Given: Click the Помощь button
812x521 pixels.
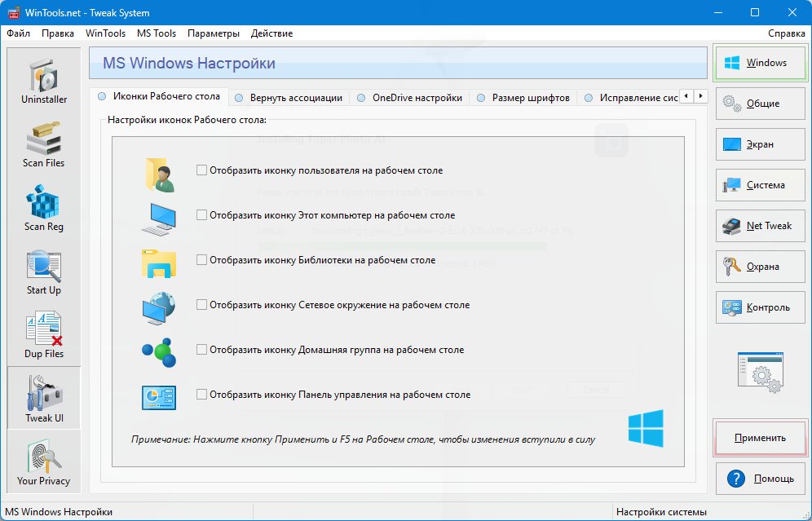Looking at the screenshot, I should click(x=760, y=479).
